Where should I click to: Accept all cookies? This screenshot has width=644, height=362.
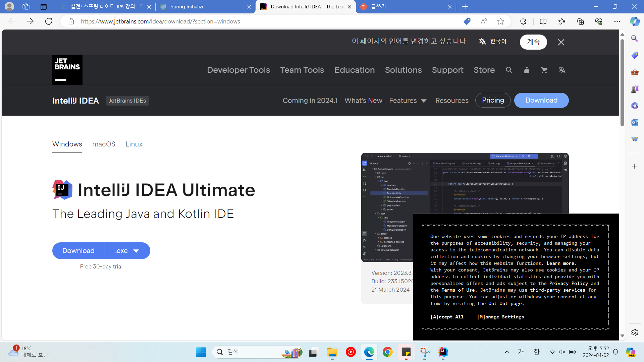[x=447, y=317]
